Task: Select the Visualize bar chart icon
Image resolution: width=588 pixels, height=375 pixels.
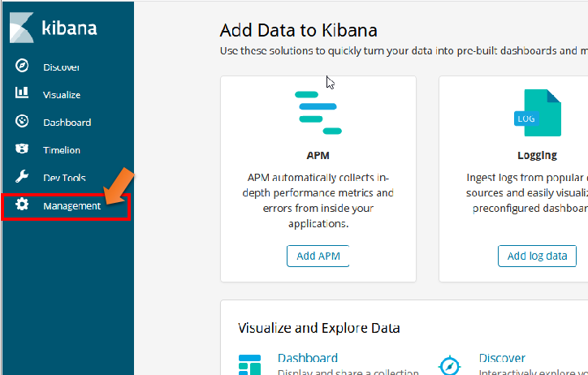Action: [22, 93]
